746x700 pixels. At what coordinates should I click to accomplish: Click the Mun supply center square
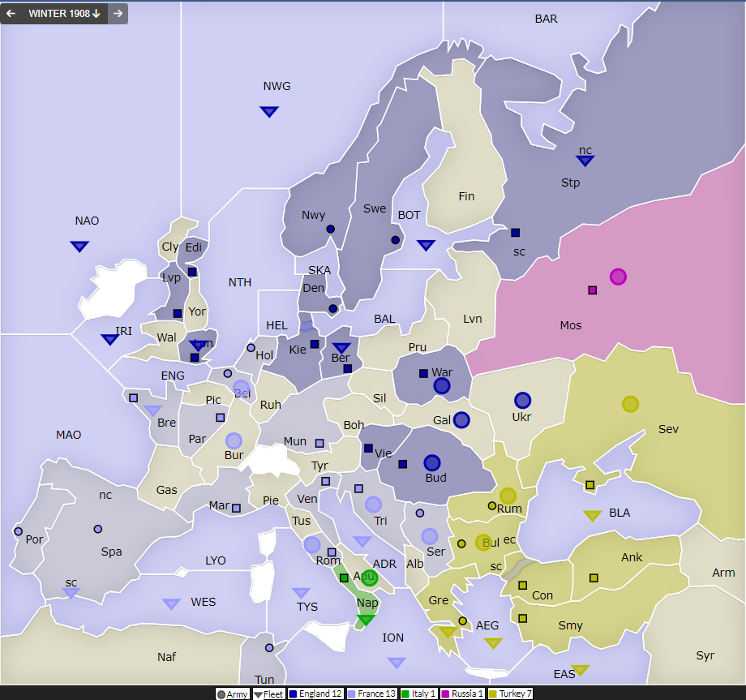[319, 443]
